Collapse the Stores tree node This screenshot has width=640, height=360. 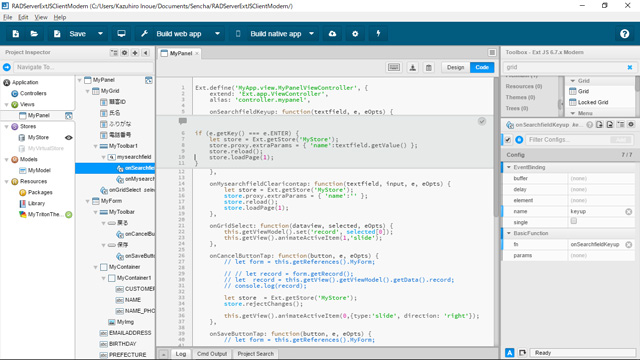click(7, 127)
